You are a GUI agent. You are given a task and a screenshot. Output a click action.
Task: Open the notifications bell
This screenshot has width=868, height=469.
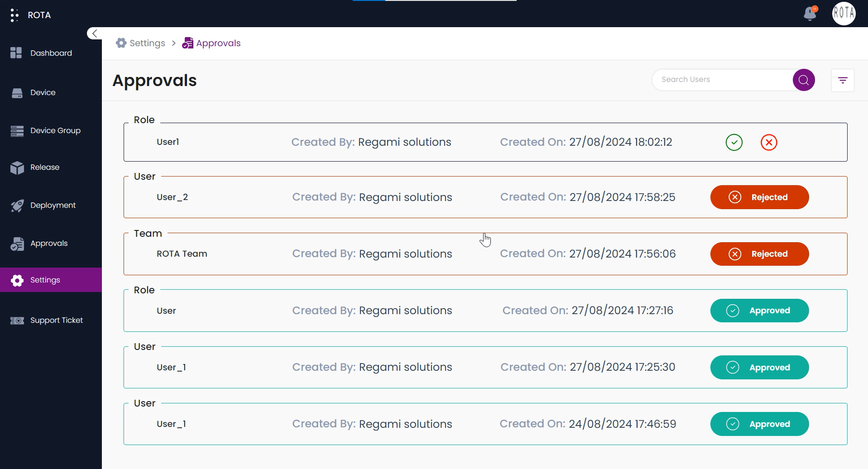tap(810, 14)
